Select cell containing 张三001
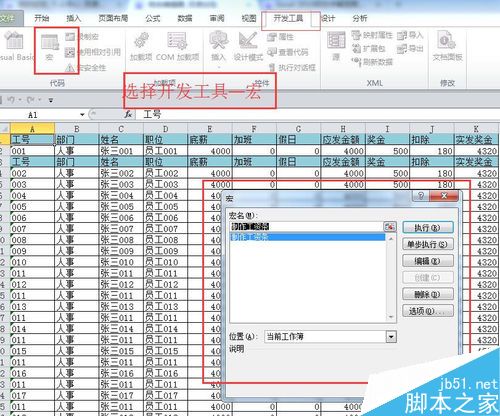500x416 pixels. [121, 151]
